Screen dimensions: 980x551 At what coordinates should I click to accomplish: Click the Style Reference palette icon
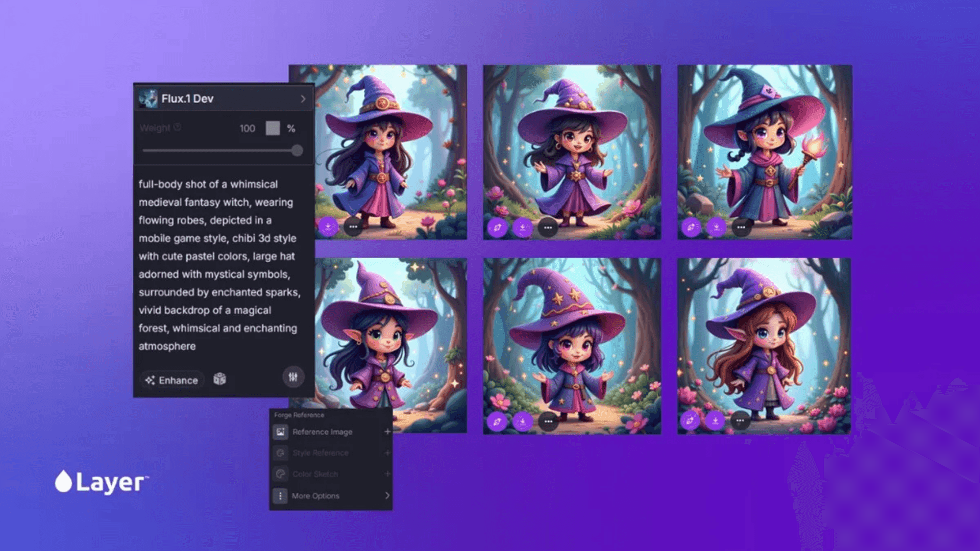[x=280, y=453]
